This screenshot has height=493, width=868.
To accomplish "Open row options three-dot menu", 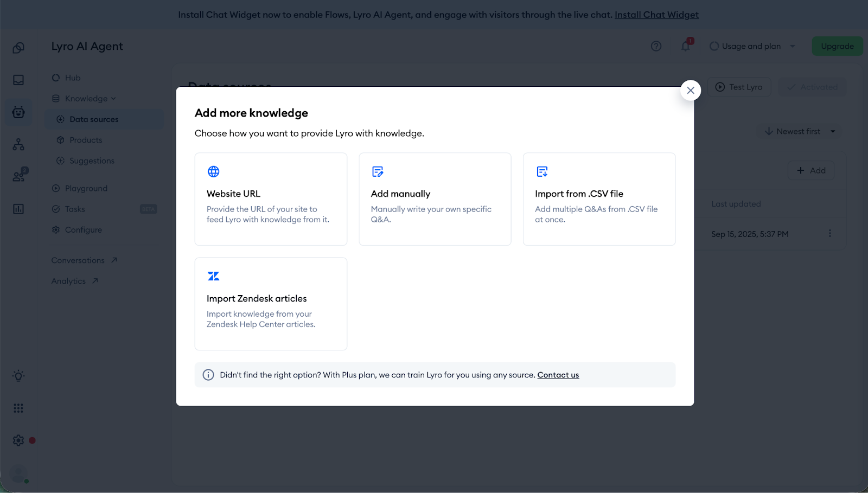I will click(829, 233).
